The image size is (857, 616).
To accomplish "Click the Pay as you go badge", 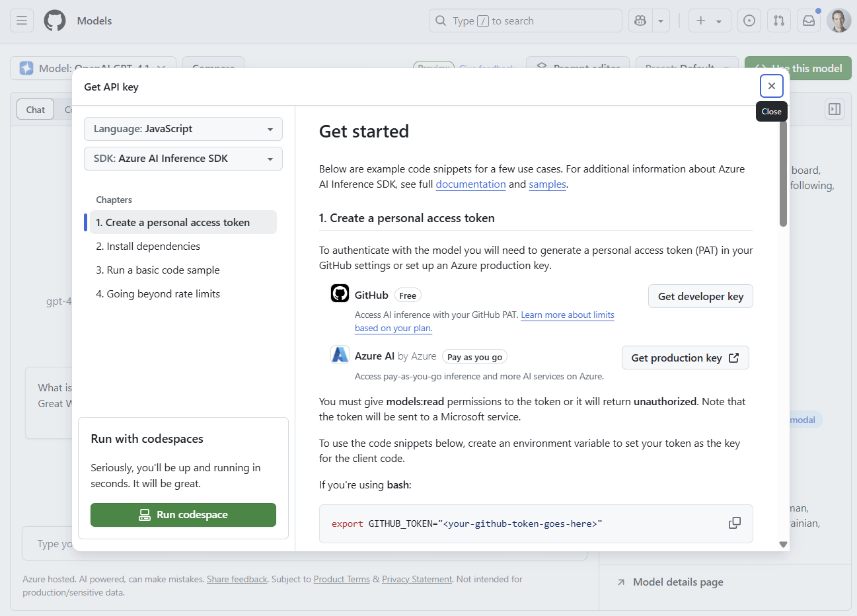I will coord(474,357).
